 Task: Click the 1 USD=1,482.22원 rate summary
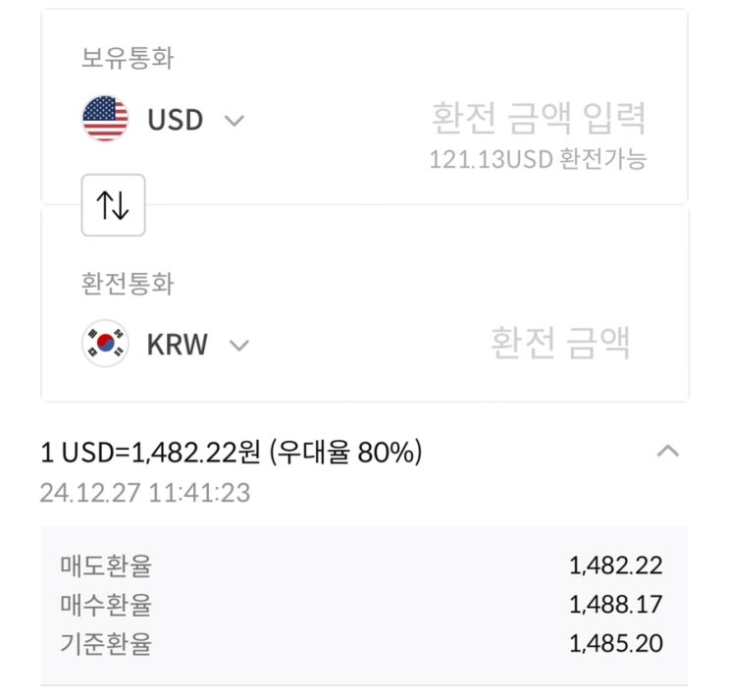(x=232, y=453)
